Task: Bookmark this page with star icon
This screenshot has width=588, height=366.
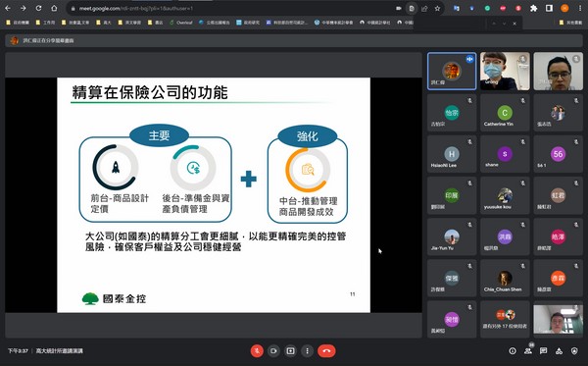Action: [437, 8]
